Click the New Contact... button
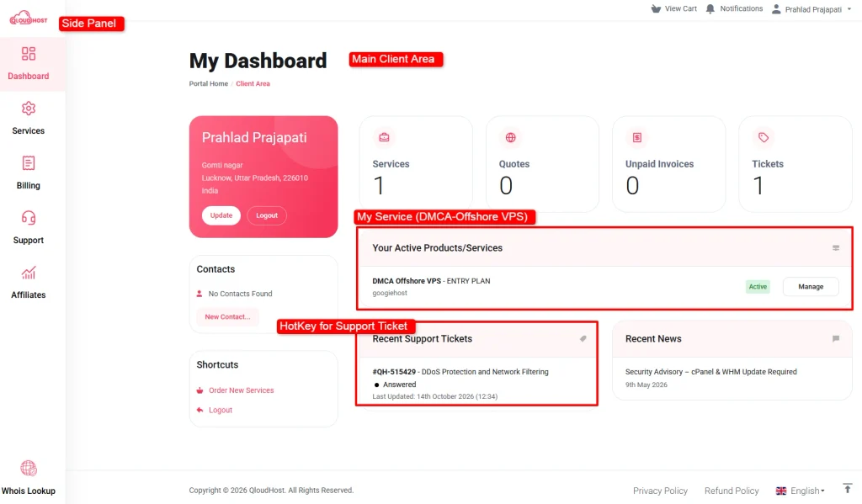Image resolution: width=862 pixels, height=504 pixels. point(227,316)
